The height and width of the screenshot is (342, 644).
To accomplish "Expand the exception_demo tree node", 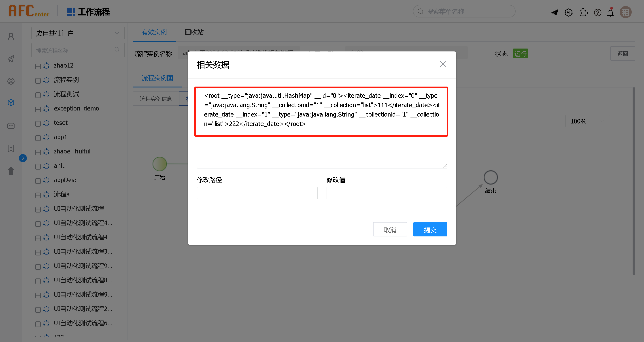I will [38, 109].
